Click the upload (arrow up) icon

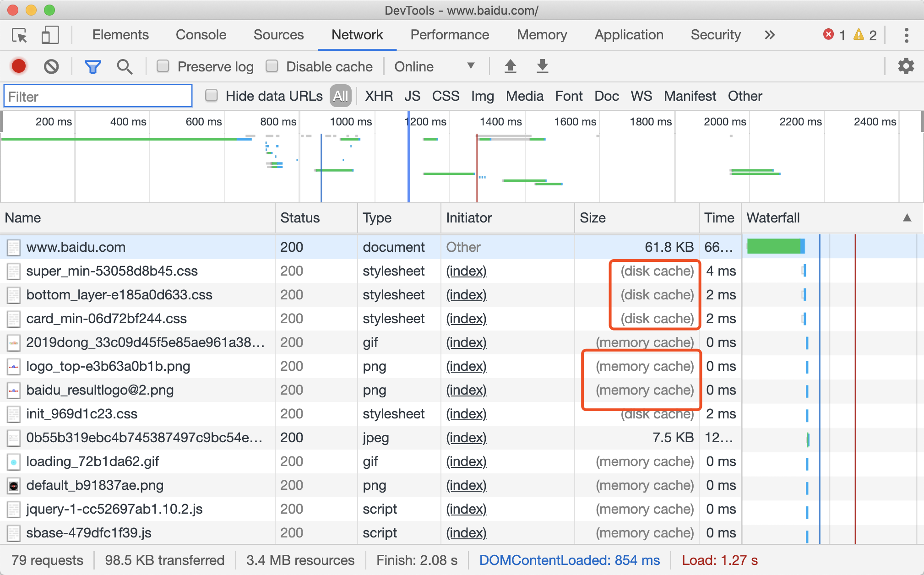(511, 65)
